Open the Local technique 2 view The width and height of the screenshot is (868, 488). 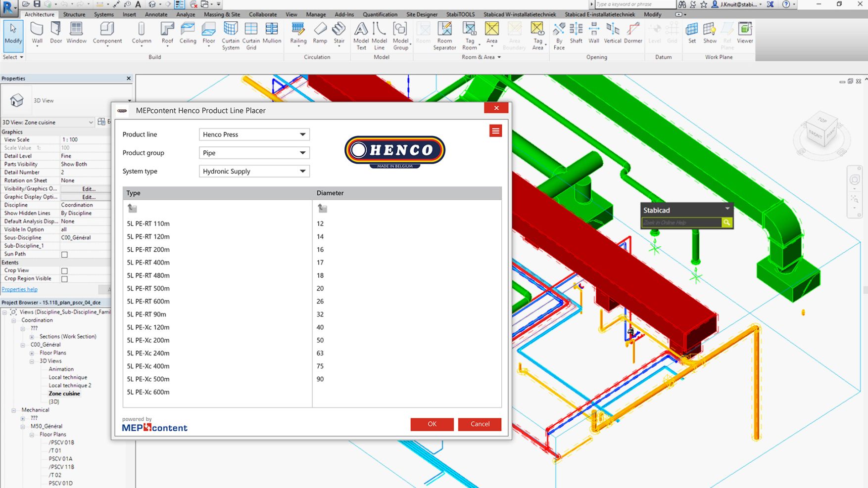click(x=70, y=386)
